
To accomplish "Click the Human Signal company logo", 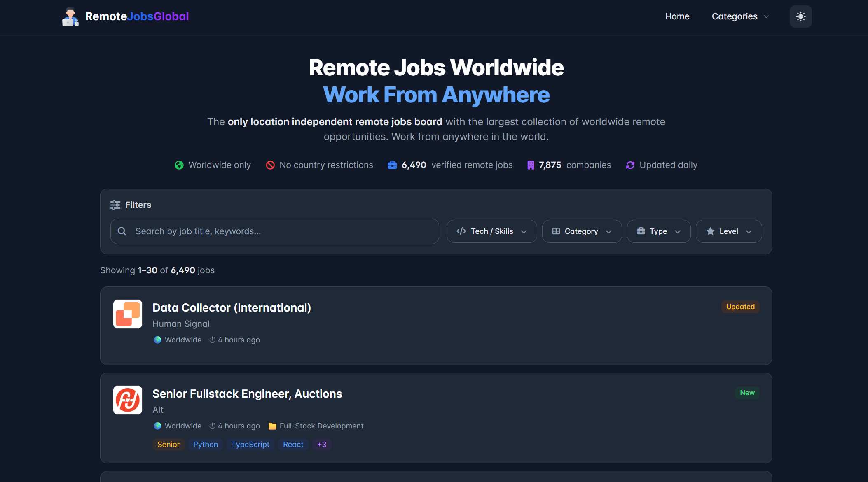I will click(x=127, y=314).
